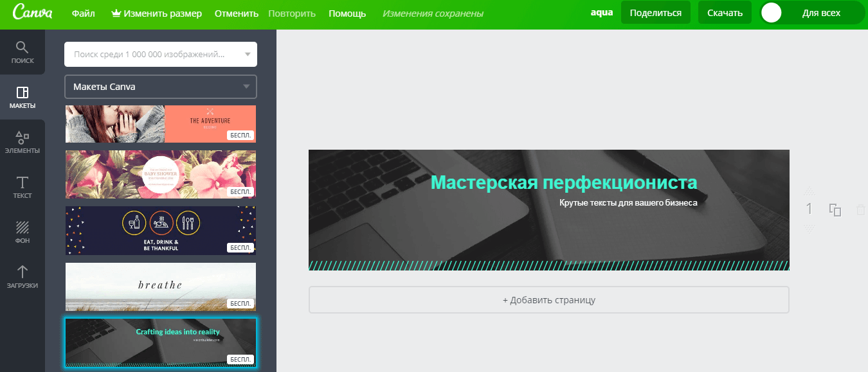Open the Файл menu
868x372 pixels.
84,13
